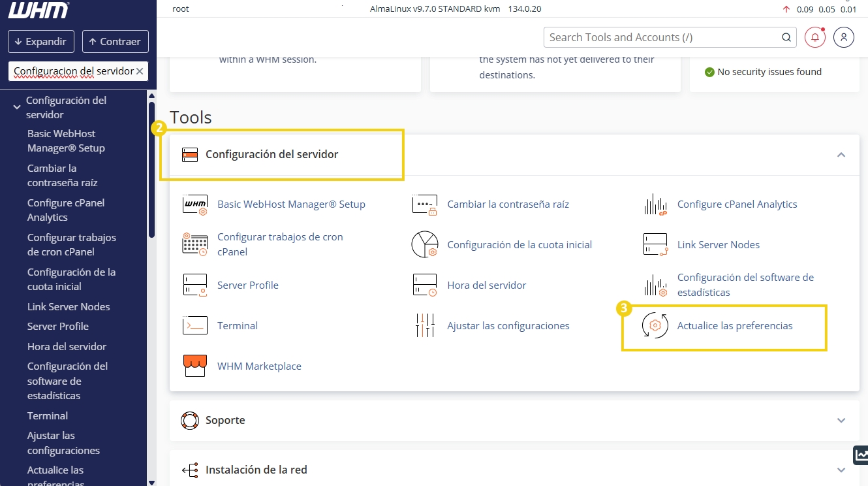Click the Ajustar las configuraciones sliders icon
The image size is (868, 486).
(425, 325)
